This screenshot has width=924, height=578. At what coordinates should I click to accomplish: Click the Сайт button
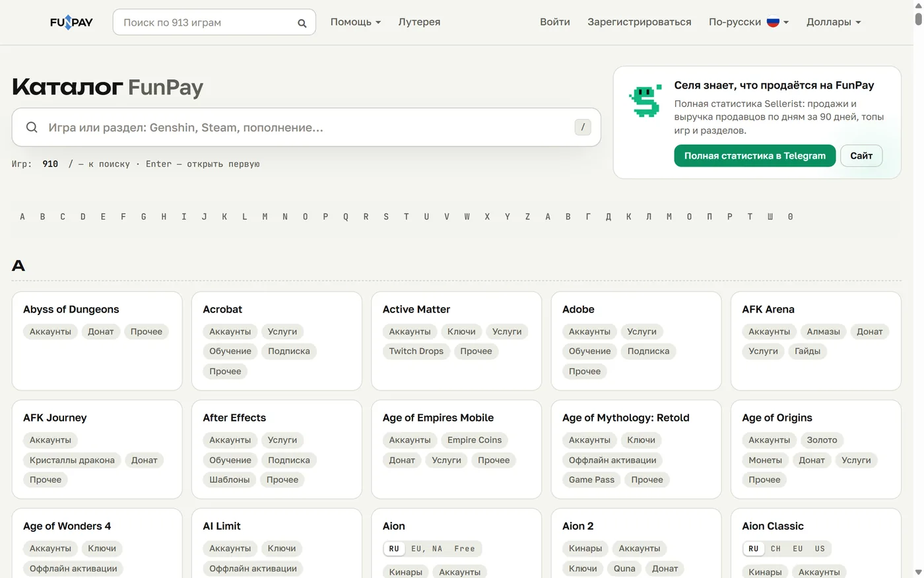[x=861, y=156]
